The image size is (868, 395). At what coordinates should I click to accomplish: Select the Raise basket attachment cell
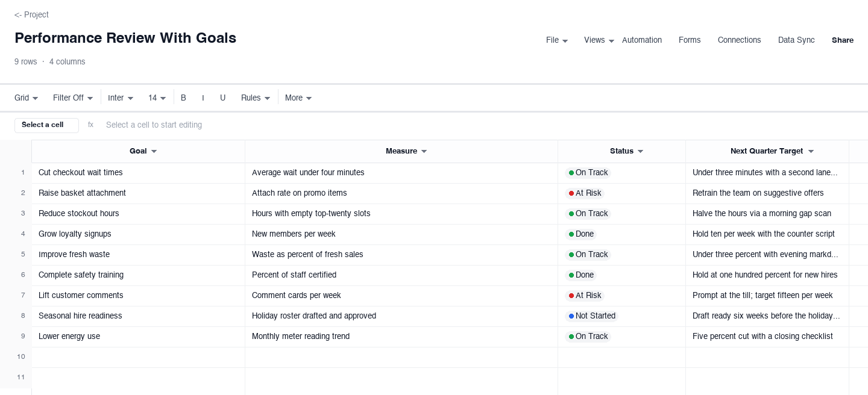138,193
